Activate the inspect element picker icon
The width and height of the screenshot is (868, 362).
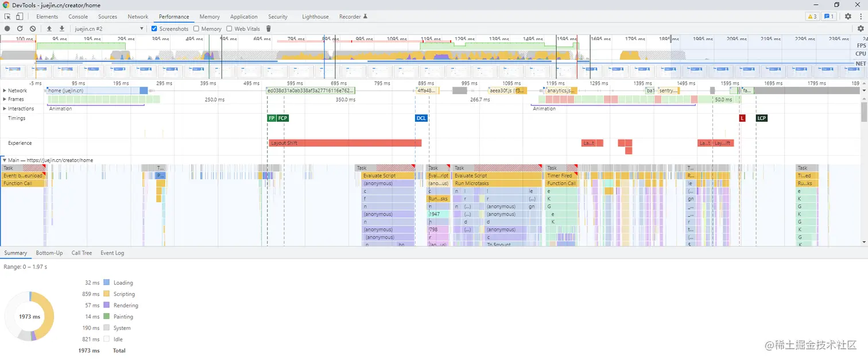point(7,17)
